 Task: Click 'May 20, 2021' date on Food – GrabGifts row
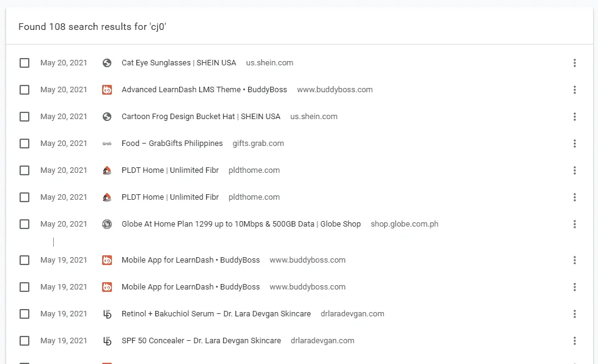pyautogui.click(x=64, y=144)
